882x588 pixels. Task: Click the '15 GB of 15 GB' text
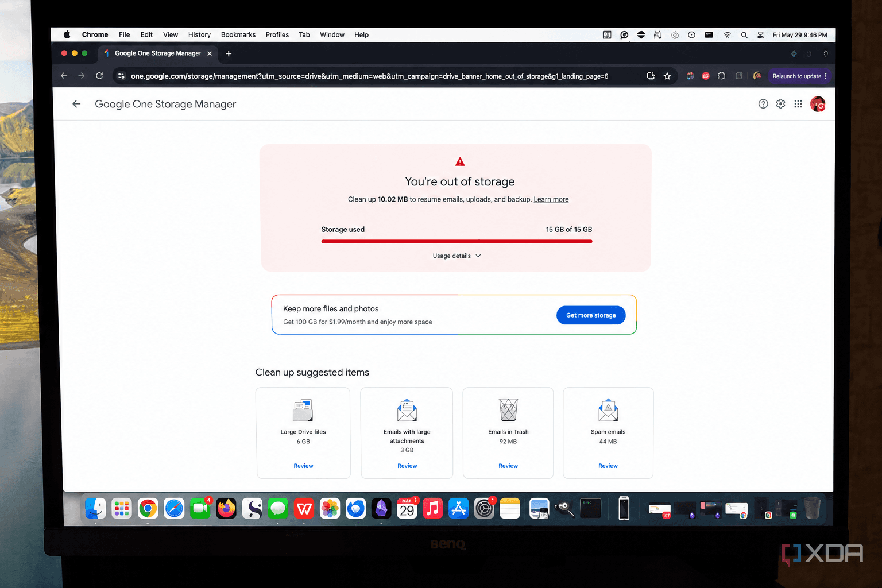click(569, 229)
